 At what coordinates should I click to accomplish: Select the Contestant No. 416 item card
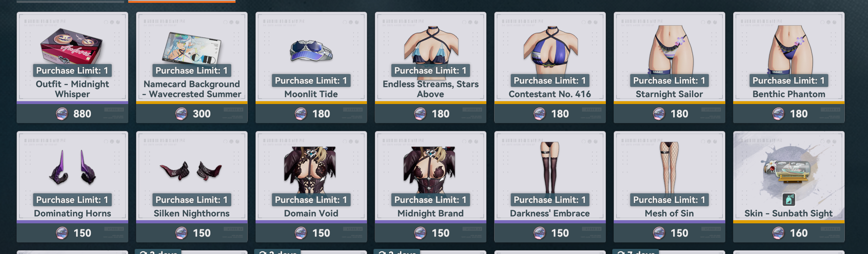click(550, 67)
